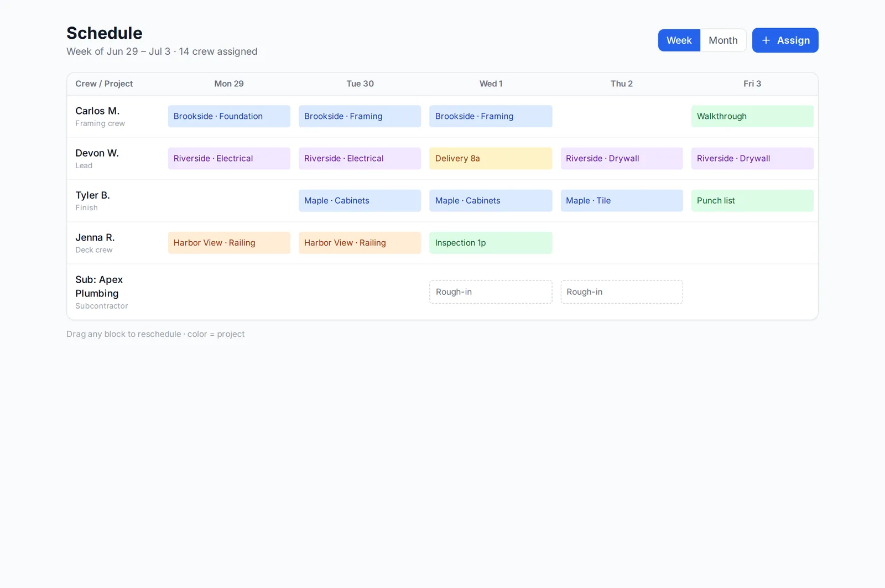Screen dimensions: 885x588
Task: Click the Deck crew role label
Action: tap(94, 250)
